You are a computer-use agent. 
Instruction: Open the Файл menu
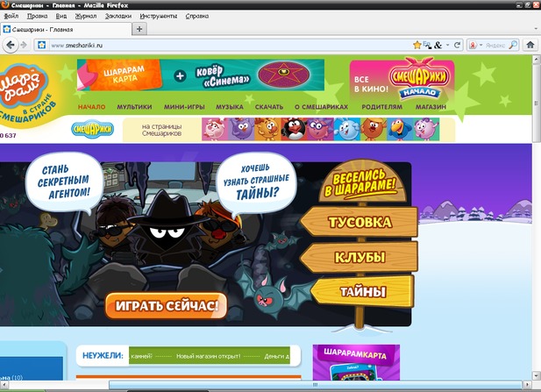tap(11, 16)
